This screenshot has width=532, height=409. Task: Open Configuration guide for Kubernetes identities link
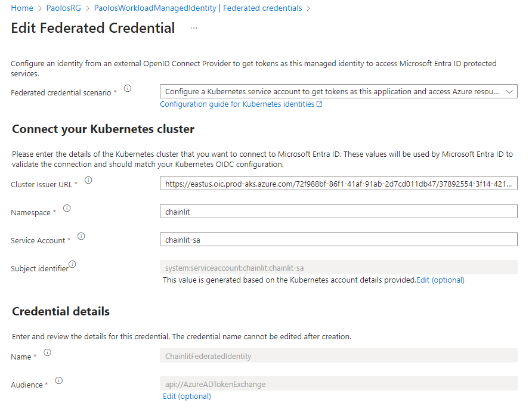[241, 104]
